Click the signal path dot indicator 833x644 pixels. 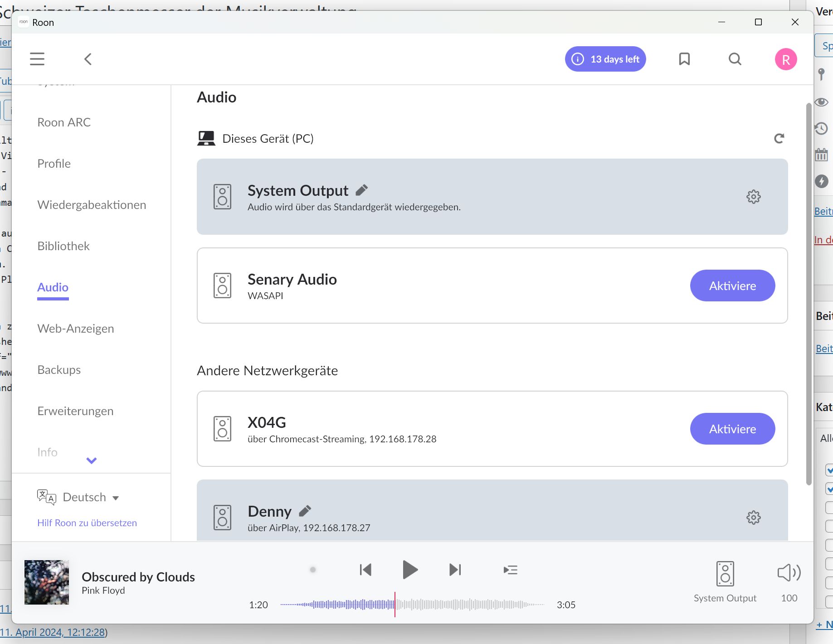[x=313, y=570]
